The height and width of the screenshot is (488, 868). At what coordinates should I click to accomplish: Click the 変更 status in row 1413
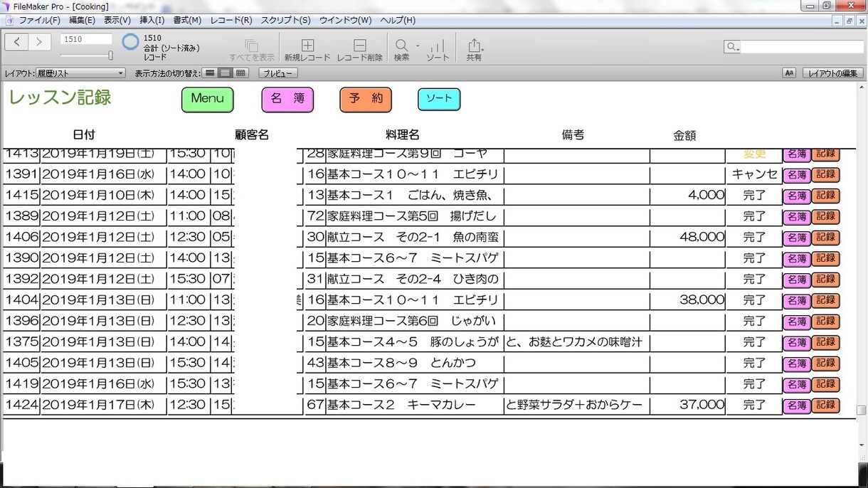click(x=754, y=154)
